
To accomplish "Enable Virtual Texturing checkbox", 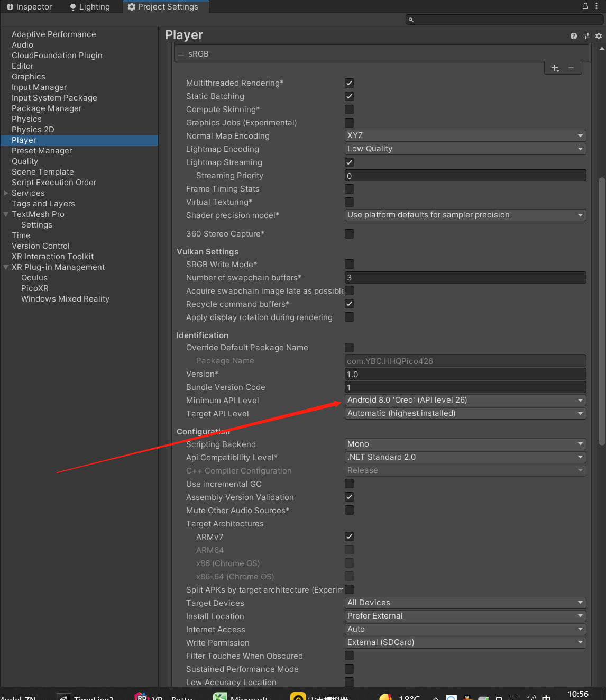I will pos(349,202).
